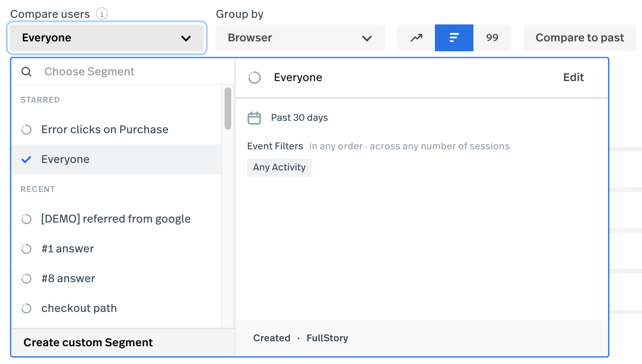Select Error clicks on Purchase segment

pos(105,130)
